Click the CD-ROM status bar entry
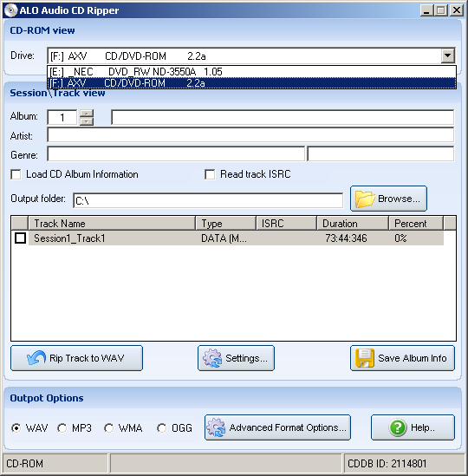The height and width of the screenshot is (476, 468). 55,463
